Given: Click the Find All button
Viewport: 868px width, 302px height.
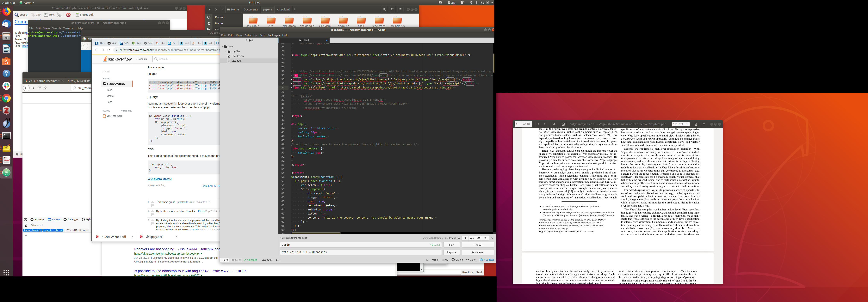Looking at the screenshot, I should tap(477, 245).
